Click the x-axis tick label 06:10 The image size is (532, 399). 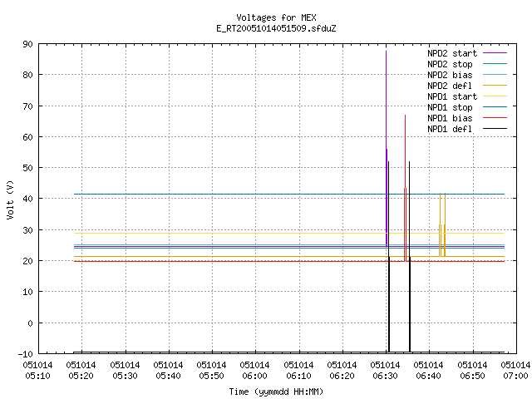299,376
